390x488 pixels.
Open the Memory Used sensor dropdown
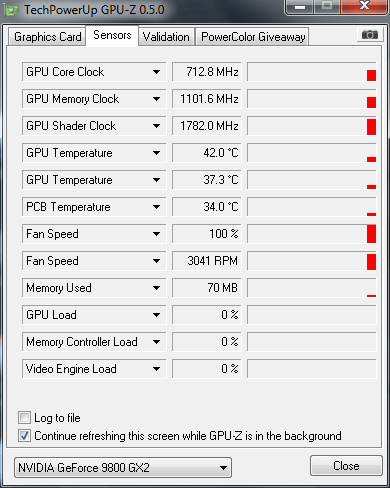click(x=156, y=288)
